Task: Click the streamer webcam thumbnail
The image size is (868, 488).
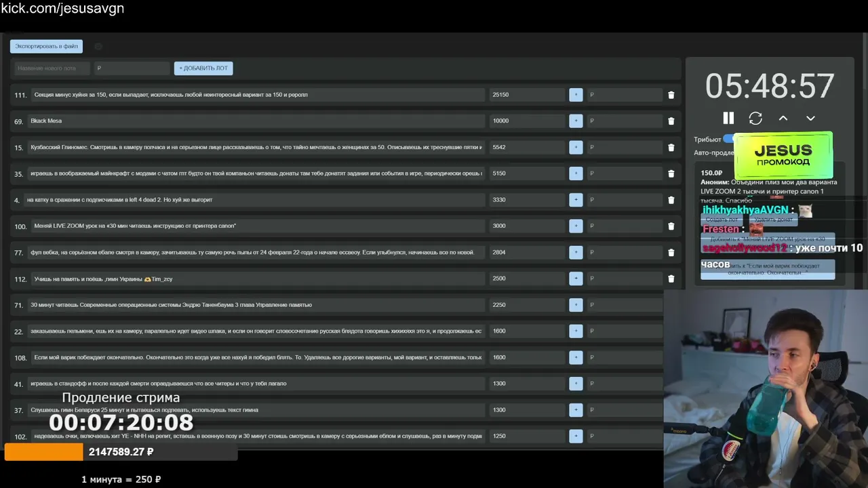Action: 766,389
